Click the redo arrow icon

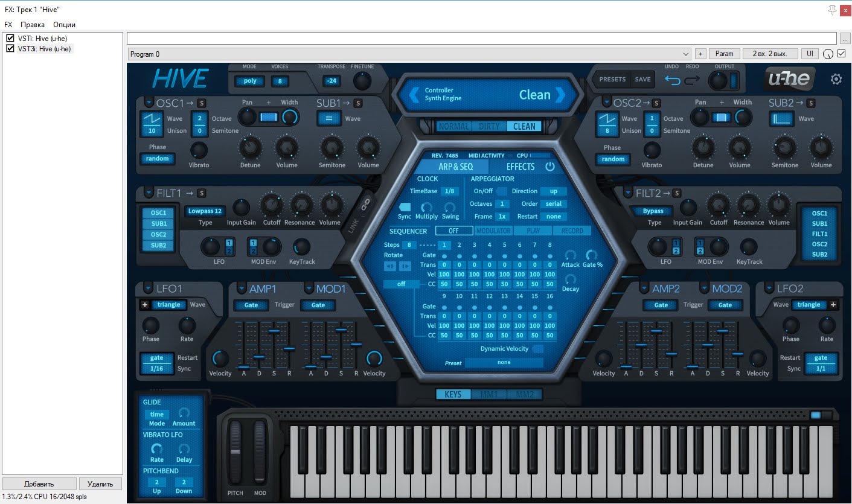pos(691,79)
